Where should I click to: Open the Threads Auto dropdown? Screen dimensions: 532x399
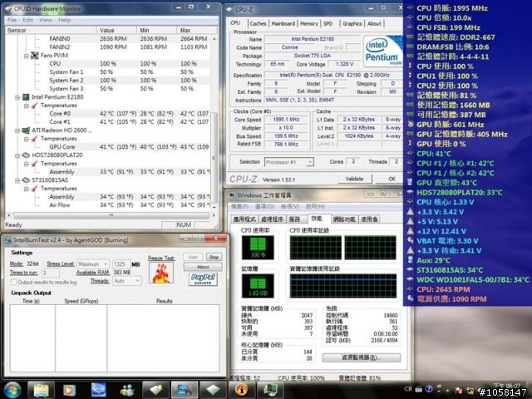127,281
